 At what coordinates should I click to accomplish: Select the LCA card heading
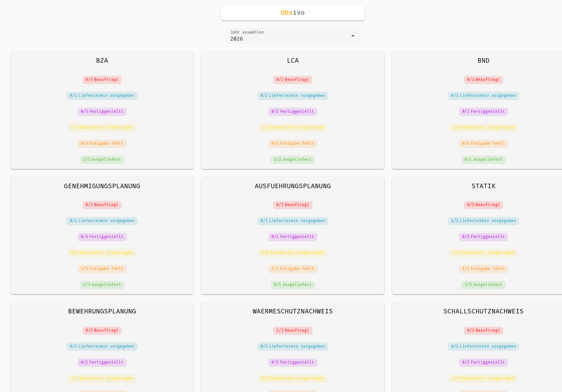coord(293,61)
